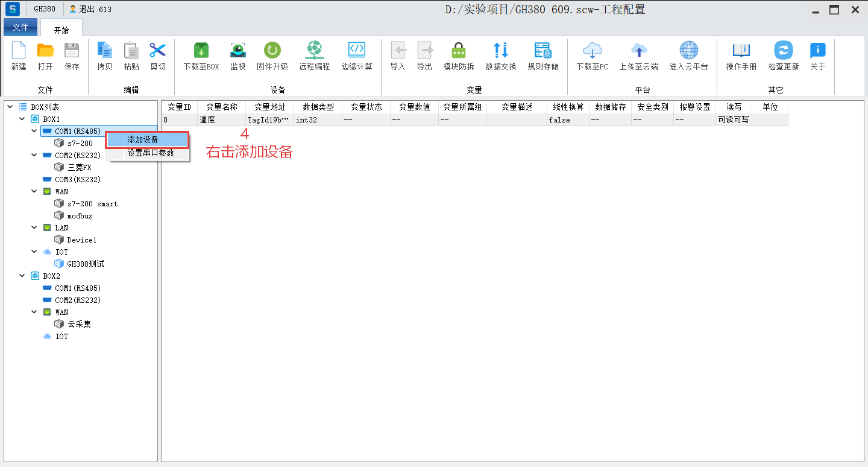Viewport: 868px width, 467px height.
Task: Select the 三菱FX device
Action: click(80, 167)
